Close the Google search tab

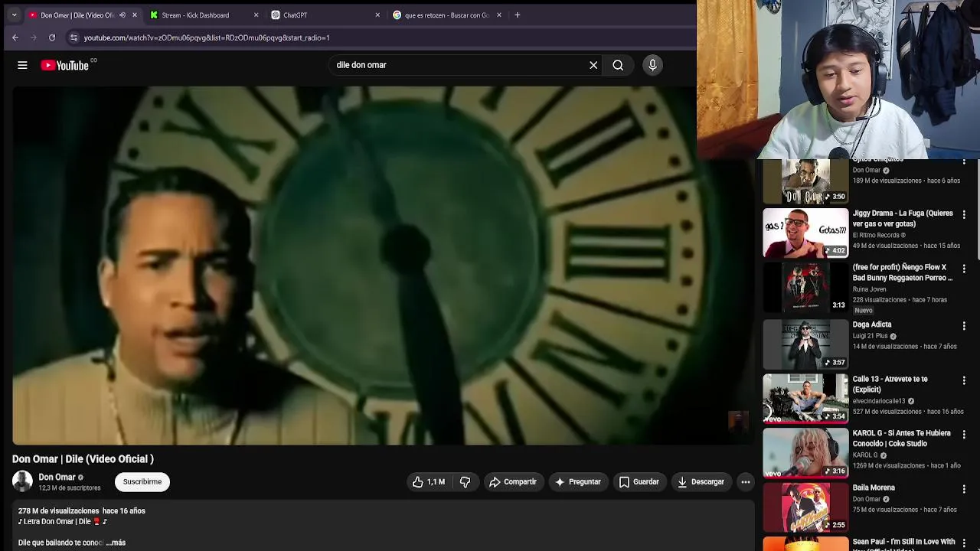499,15
